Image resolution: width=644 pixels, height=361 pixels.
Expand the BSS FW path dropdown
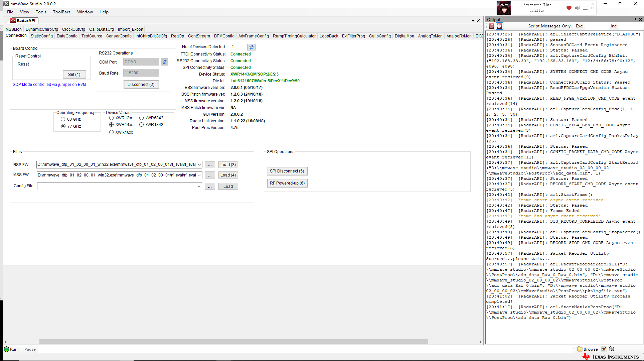click(x=199, y=165)
